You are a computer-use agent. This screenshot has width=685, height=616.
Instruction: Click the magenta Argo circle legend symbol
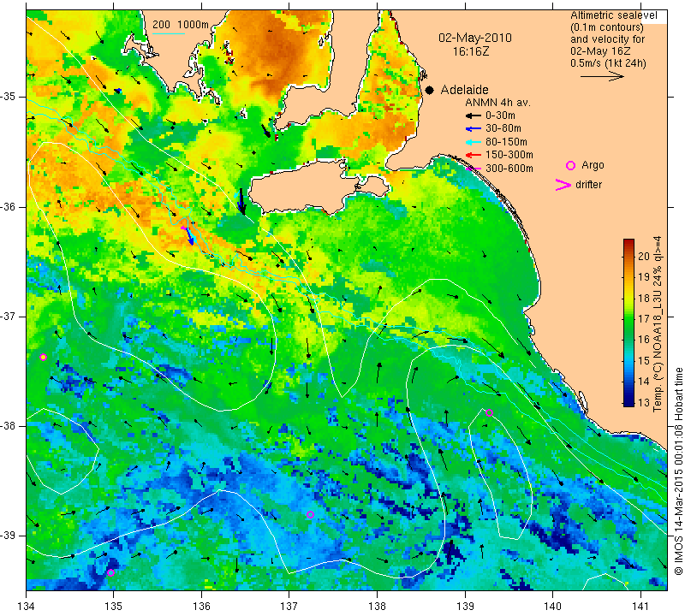pos(570,165)
